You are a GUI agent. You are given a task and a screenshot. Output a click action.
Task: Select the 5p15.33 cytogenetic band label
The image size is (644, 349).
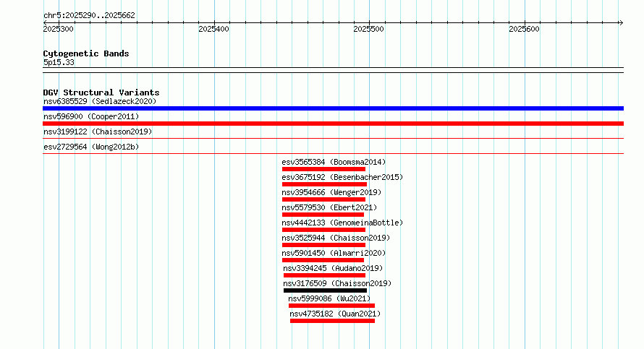click(59, 62)
